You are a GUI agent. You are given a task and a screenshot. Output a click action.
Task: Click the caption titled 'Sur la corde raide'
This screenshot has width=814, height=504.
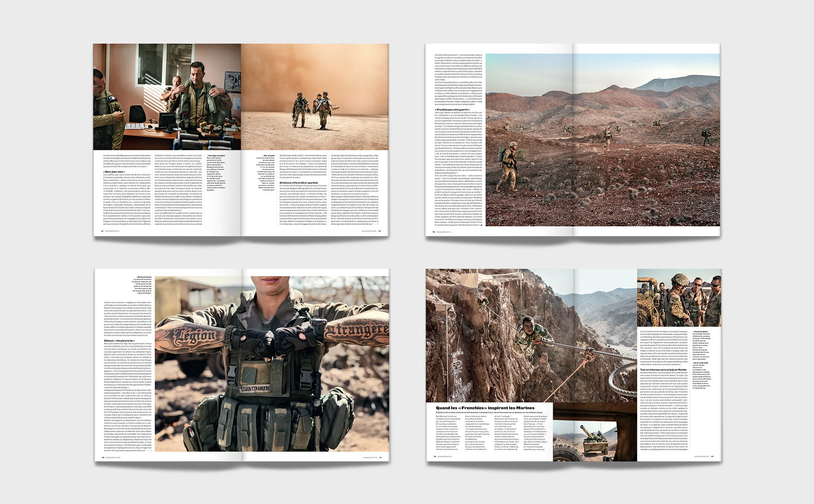pyautogui.click(x=702, y=375)
